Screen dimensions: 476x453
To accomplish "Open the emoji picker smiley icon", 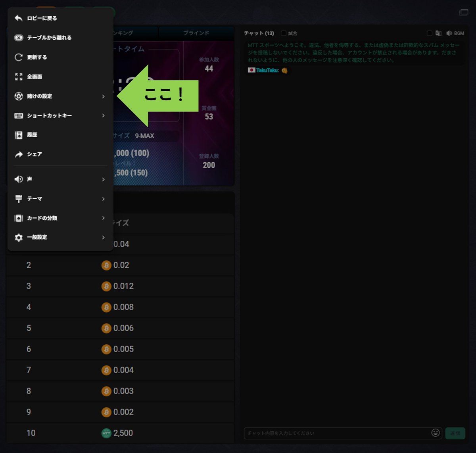I will coord(436,433).
